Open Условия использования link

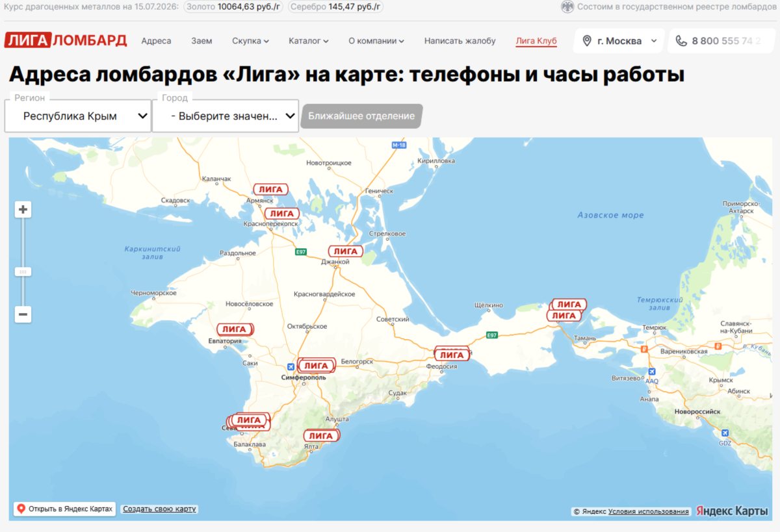[649, 511]
